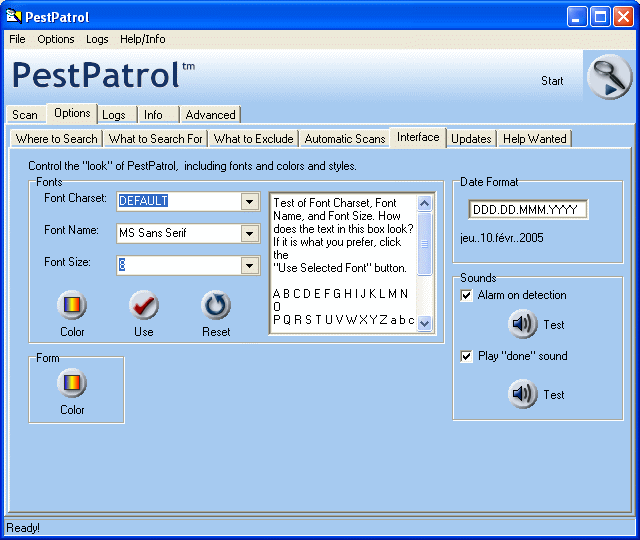Open the Form Color picker icon
This screenshot has width=640, height=540.
tap(72, 383)
